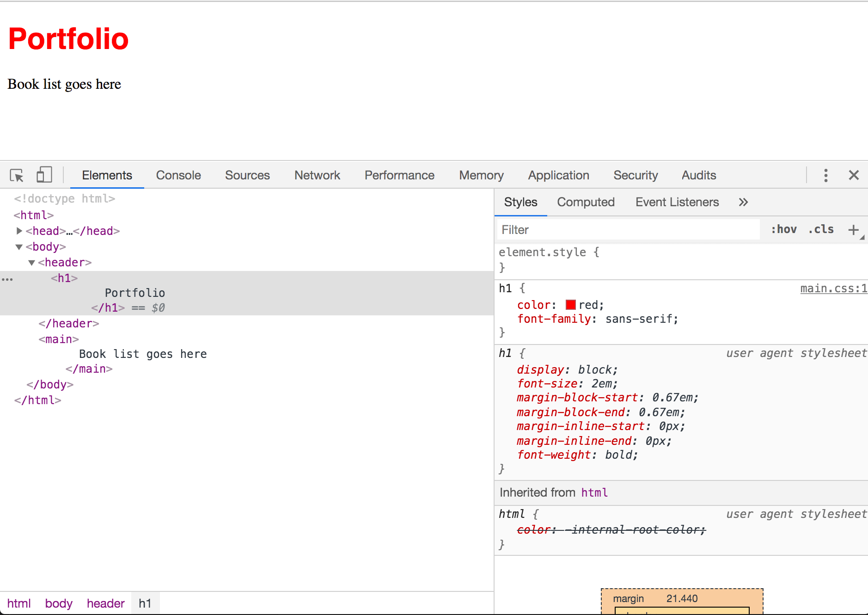Select the Network panel
The height and width of the screenshot is (615, 868).
click(317, 175)
